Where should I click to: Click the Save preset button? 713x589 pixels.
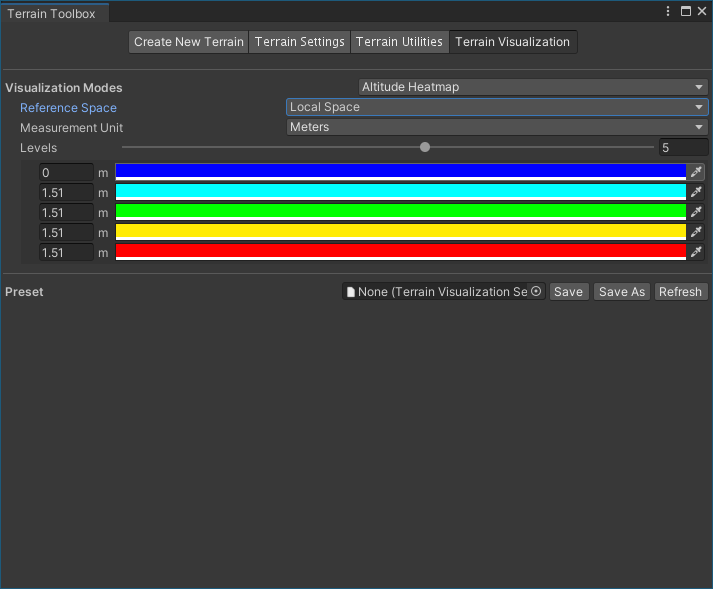click(x=568, y=292)
